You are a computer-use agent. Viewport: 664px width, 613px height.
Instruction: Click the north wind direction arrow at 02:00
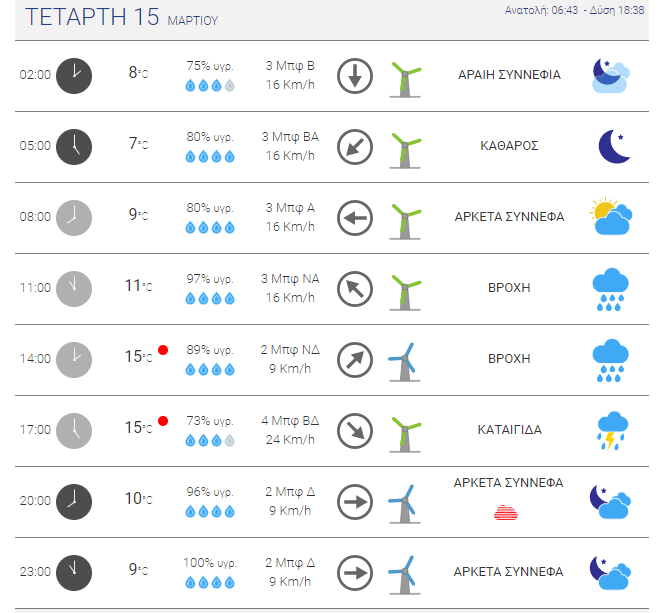pyautogui.click(x=355, y=76)
